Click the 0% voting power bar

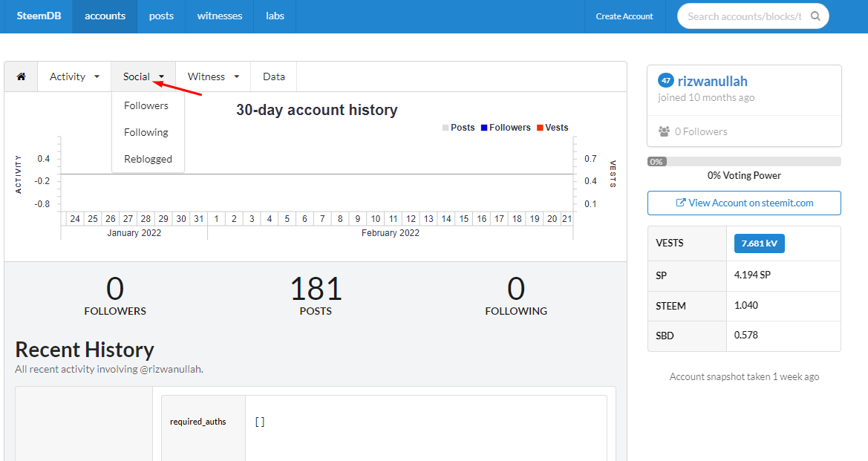[x=744, y=162]
